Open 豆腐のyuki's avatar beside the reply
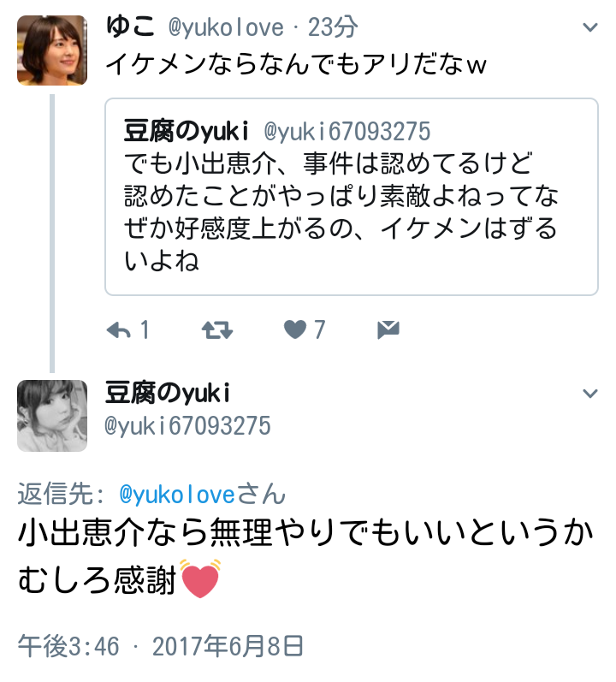Image resolution: width=616 pixels, height=682 pixels. [x=52, y=416]
